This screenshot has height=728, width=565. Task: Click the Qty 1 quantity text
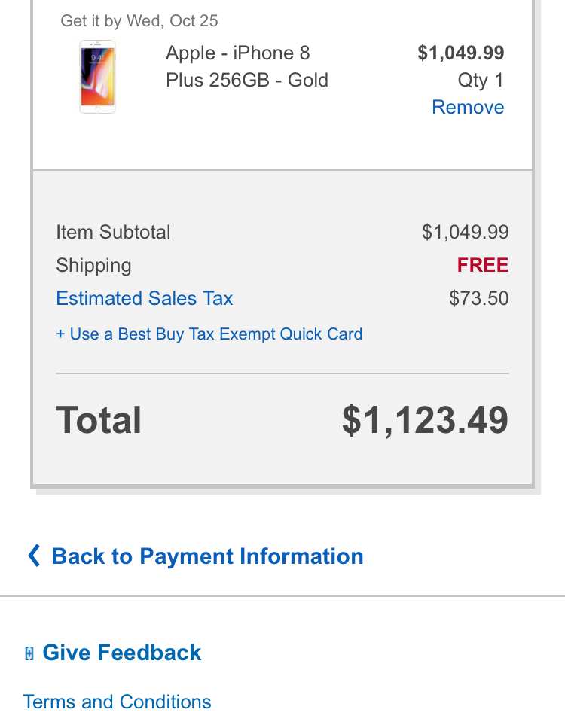[x=481, y=81]
